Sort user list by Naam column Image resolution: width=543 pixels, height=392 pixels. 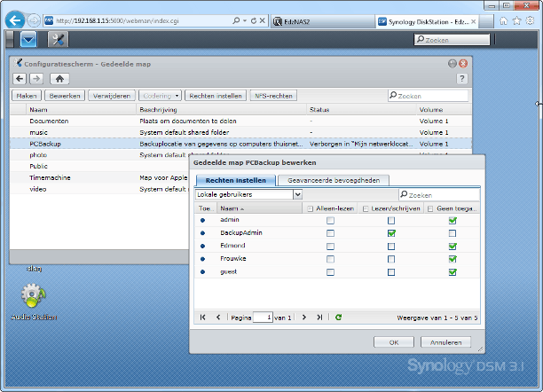(259, 208)
